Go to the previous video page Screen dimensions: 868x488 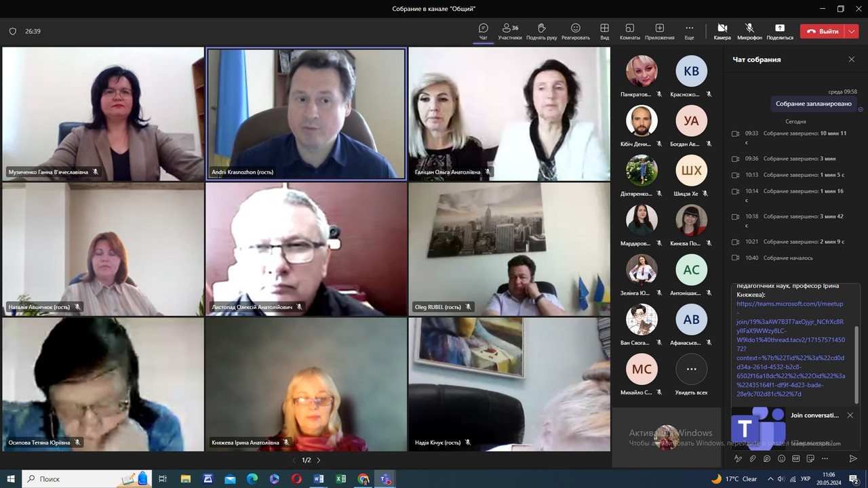[294, 460]
